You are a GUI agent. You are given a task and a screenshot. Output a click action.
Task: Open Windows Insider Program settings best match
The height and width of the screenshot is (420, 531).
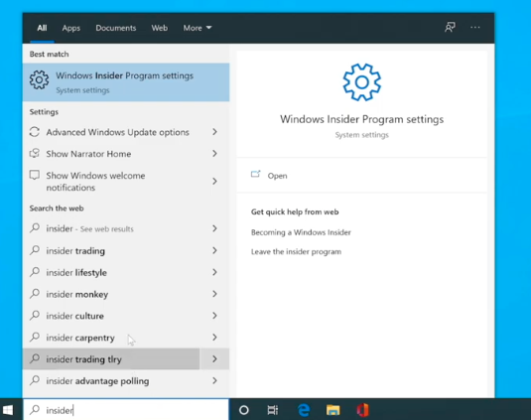point(126,82)
